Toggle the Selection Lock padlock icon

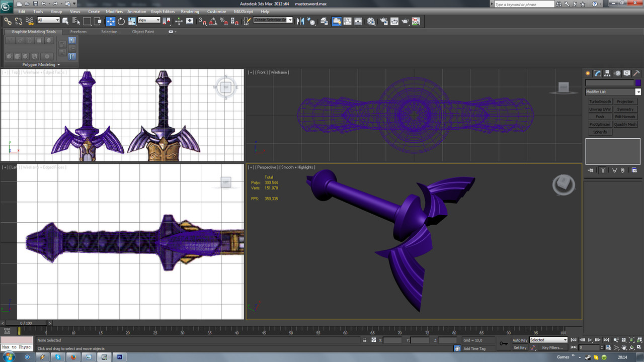tap(364, 340)
